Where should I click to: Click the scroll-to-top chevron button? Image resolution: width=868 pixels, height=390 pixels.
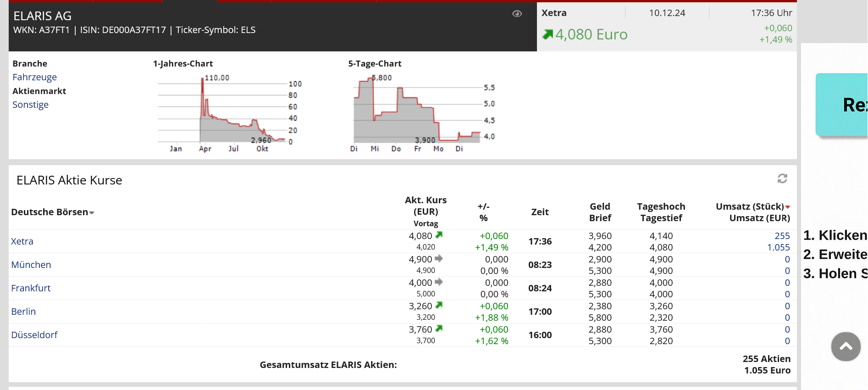846,346
